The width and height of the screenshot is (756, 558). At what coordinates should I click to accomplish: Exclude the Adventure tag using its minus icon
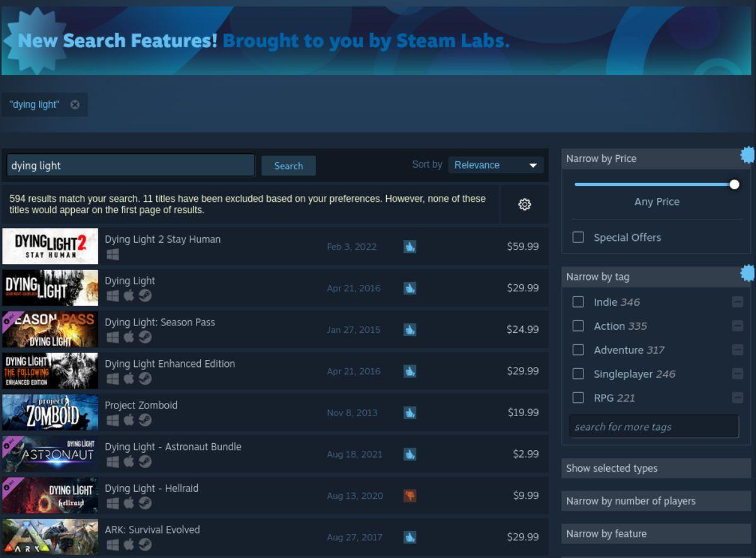click(736, 349)
